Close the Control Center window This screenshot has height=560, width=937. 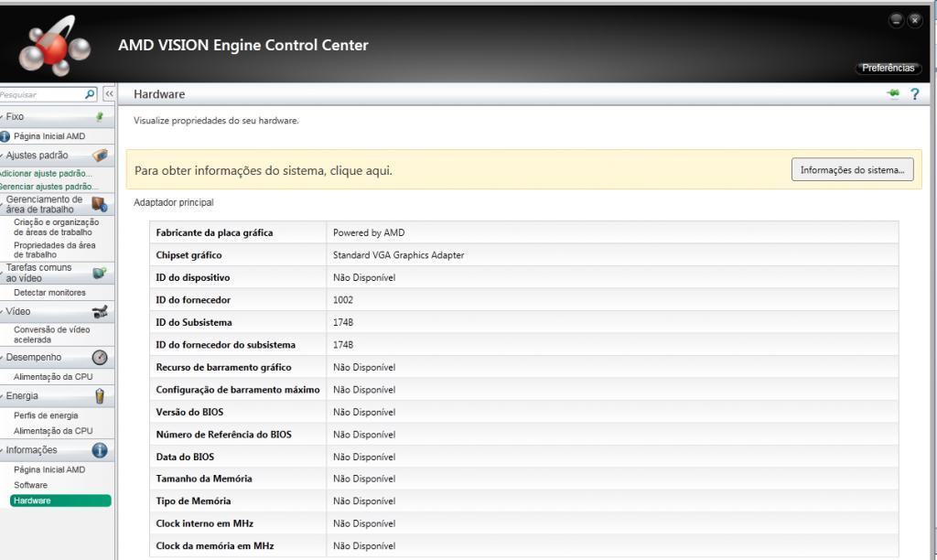point(914,20)
